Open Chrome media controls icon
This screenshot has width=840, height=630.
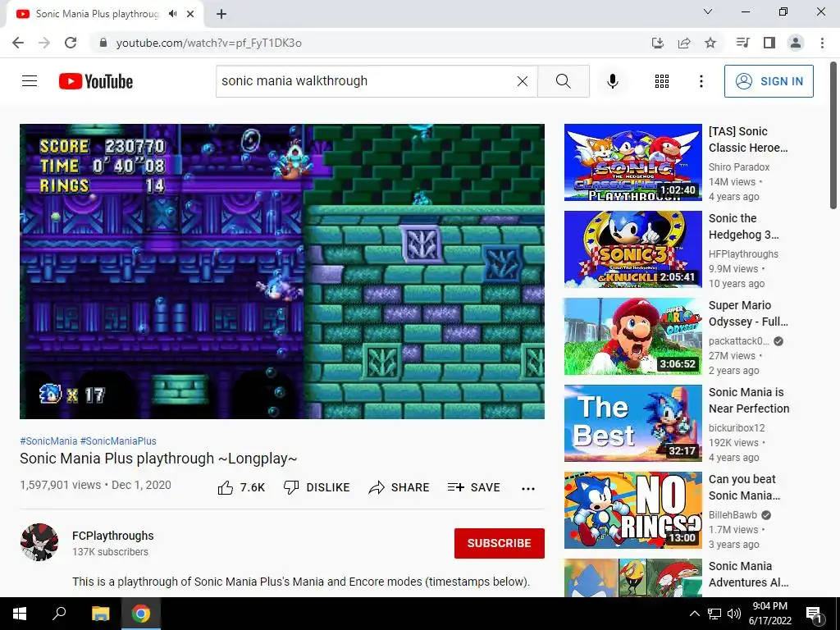[742, 43]
